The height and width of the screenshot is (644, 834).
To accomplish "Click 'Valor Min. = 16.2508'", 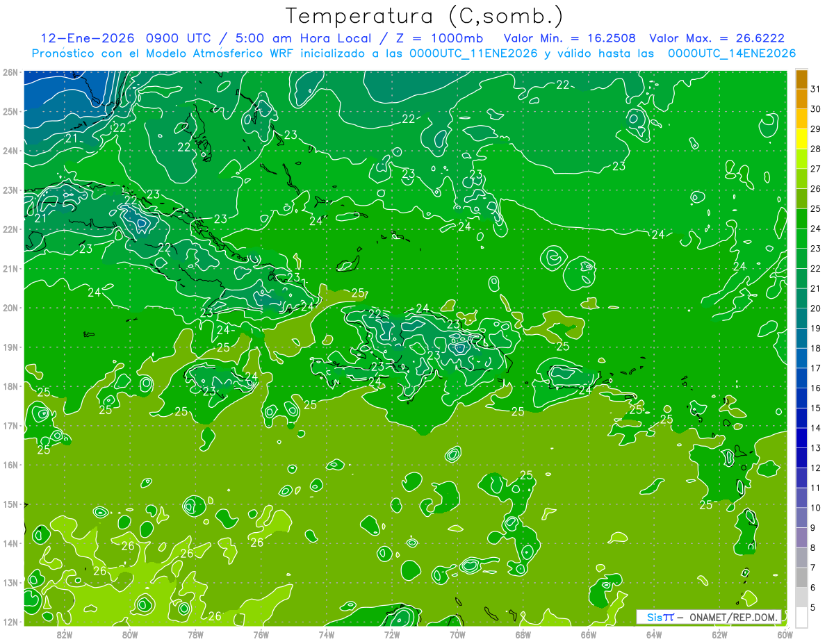I will pos(570,38).
